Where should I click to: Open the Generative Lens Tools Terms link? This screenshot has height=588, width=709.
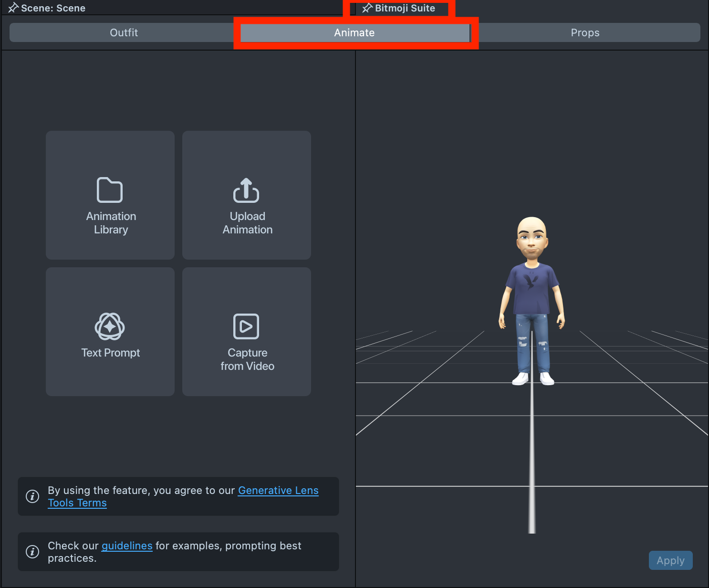278,491
